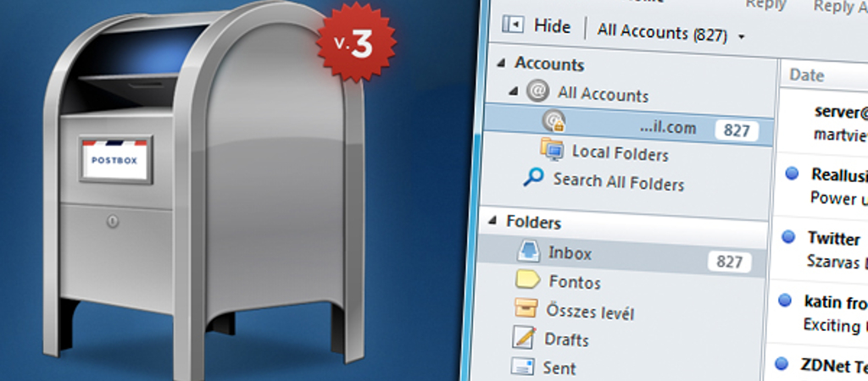Click the 827 badge next to Inbox
This screenshot has height=381, width=868.
click(728, 261)
